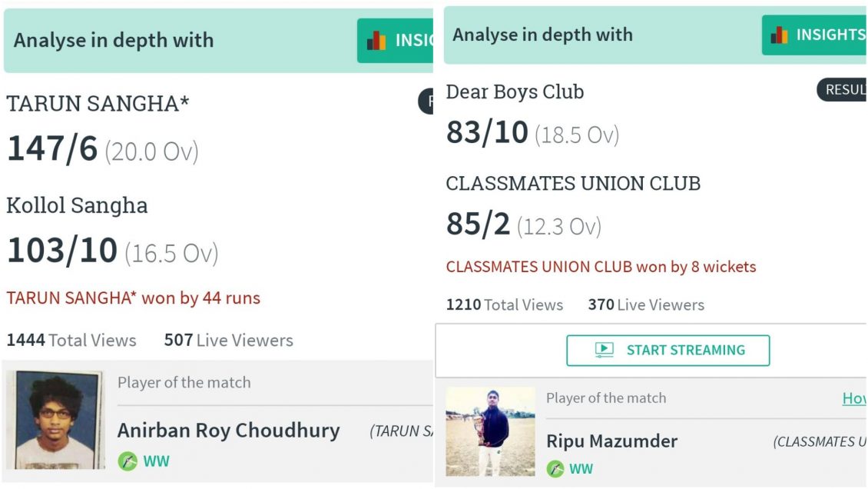The width and height of the screenshot is (868, 489).
Task: Click the START STREAMING button
Action: point(668,350)
